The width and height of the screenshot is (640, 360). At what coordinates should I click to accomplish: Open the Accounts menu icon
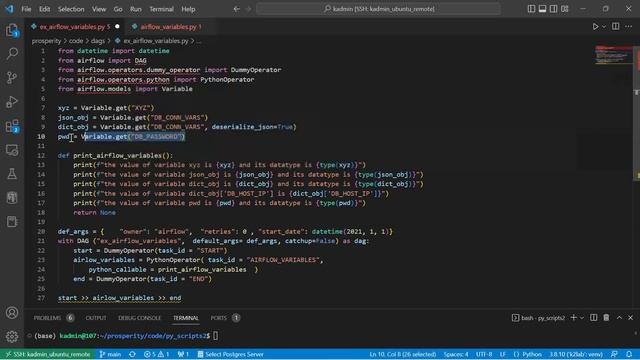pyautogui.click(x=12, y=313)
